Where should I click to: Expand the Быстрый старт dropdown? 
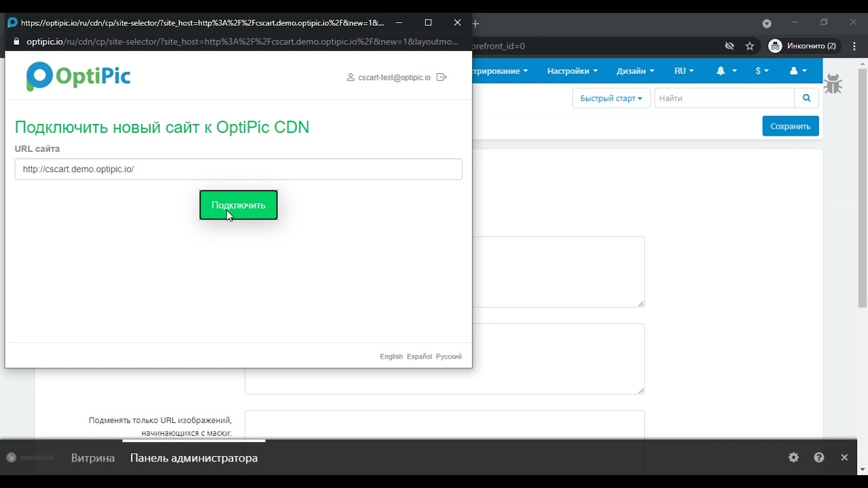click(611, 98)
